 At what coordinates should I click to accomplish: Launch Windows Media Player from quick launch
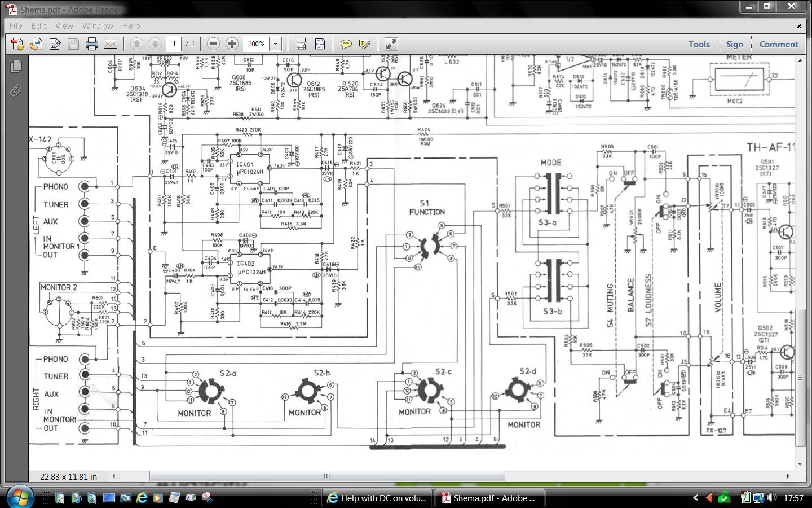[158, 498]
